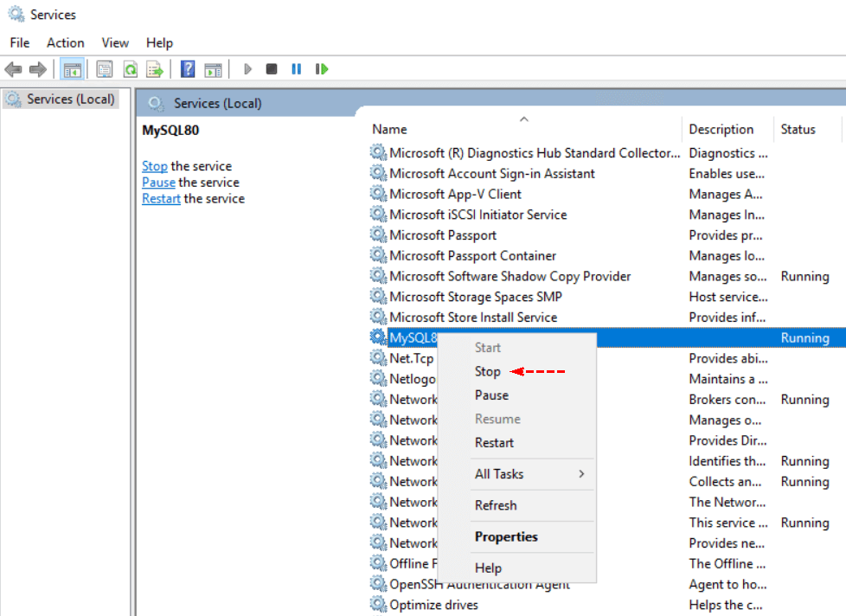Open the blue Help toolbar icon
846x616 pixels.
(x=188, y=69)
